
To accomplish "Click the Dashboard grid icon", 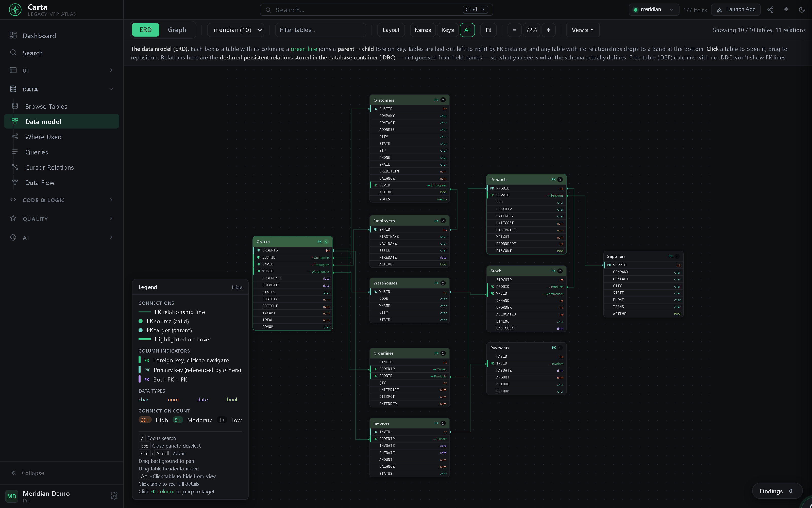I will (x=13, y=35).
